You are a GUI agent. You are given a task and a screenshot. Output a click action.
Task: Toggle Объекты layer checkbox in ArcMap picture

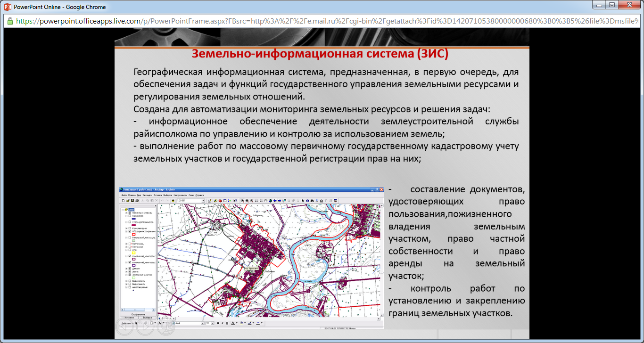[130, 213]
